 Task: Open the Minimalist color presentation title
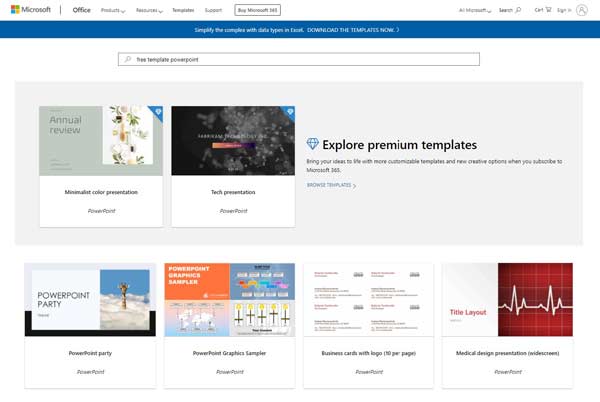[101, 192]
